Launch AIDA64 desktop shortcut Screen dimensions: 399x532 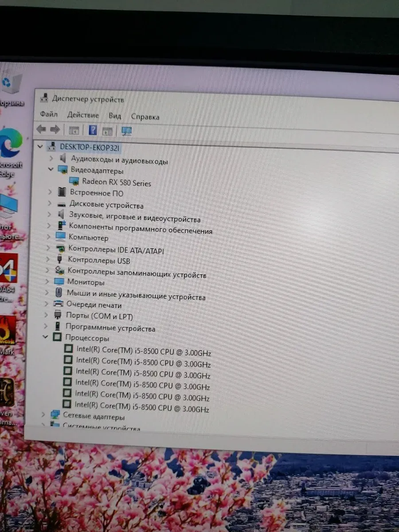pyautogui.click(x=9, y=268)
